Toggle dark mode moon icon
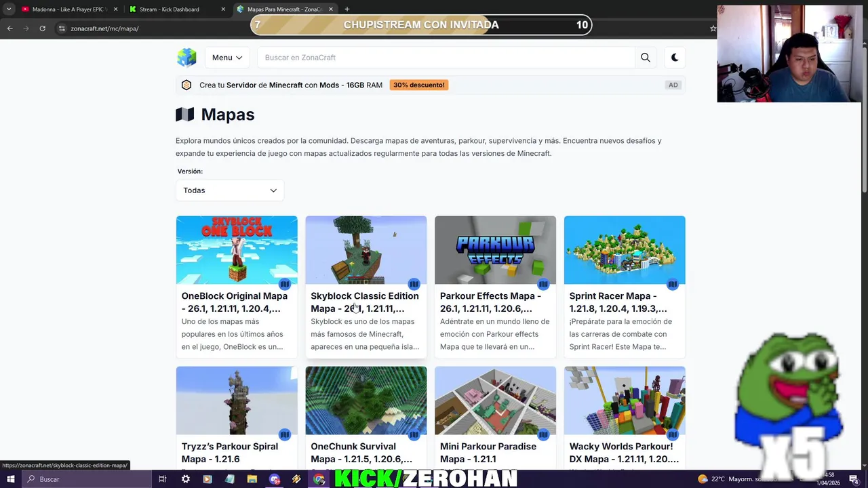Screen dimensions: 868x488 pos(675,58)
